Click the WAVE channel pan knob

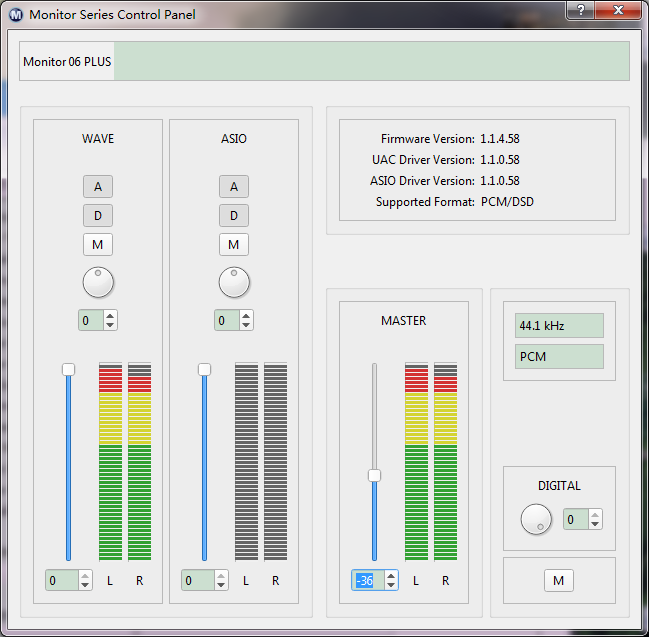click(98, 283)
